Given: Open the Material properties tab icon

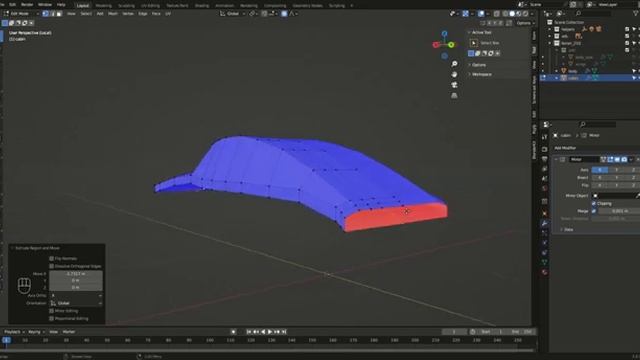Looking at the screenshot, I should pos(544,272).
